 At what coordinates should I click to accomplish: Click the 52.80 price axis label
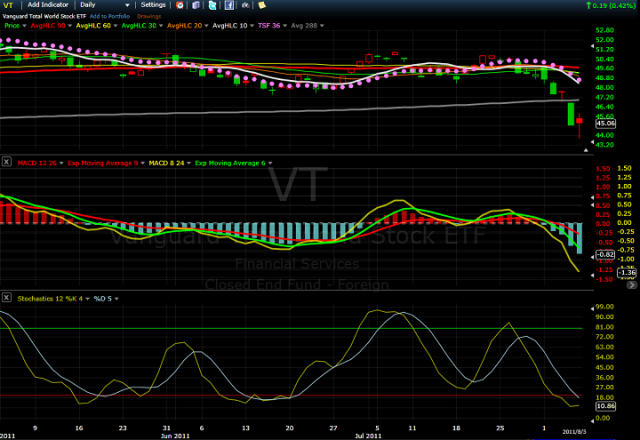pos(604,30)
